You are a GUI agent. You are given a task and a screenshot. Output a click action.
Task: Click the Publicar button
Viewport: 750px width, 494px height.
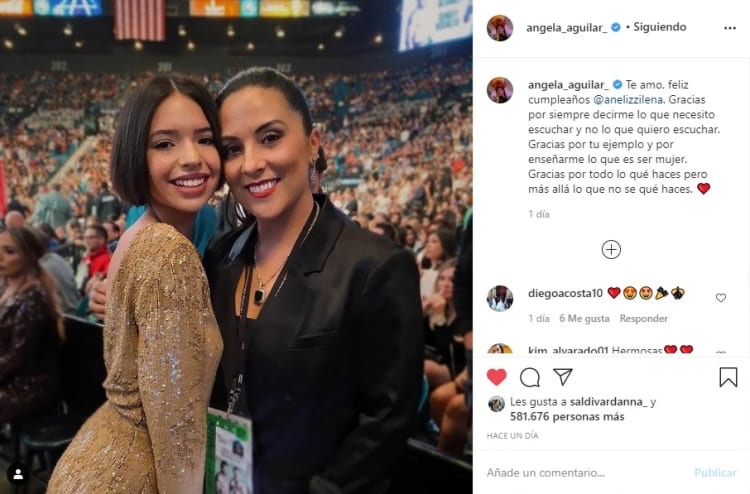point(715,472)
